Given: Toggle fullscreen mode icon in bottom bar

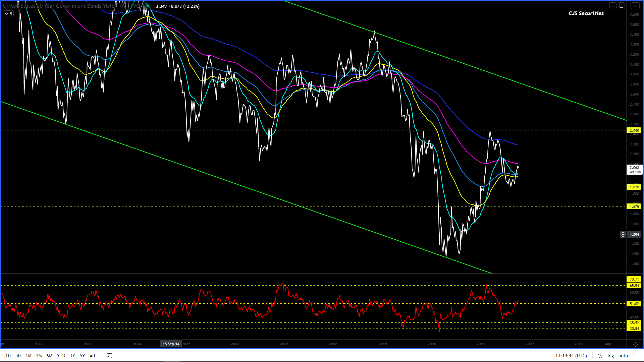Looking at the screenshot, I should coord(636,356).
